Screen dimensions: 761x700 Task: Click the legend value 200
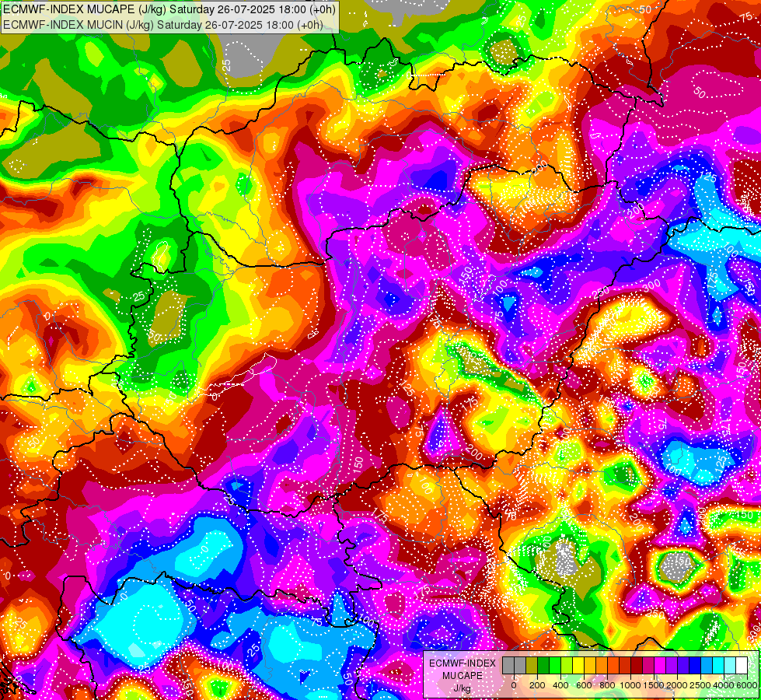pyautogui.click(x=537, y=685)
